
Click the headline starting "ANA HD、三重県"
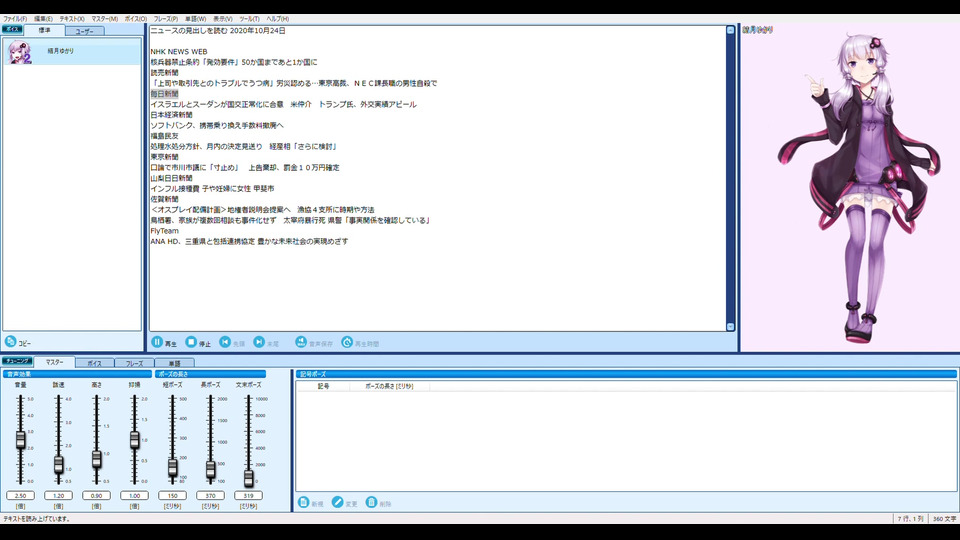coord(249,242)
